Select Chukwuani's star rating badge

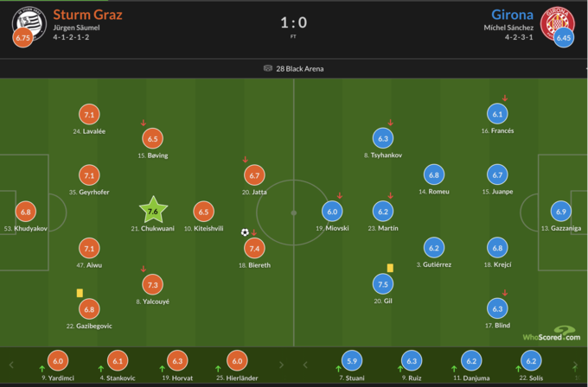152,211
